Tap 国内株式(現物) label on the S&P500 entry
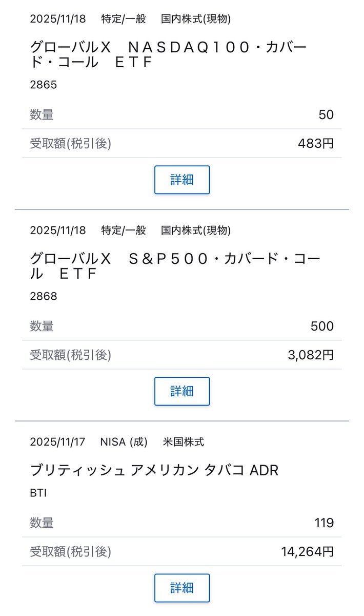 (x=196, y=230)
